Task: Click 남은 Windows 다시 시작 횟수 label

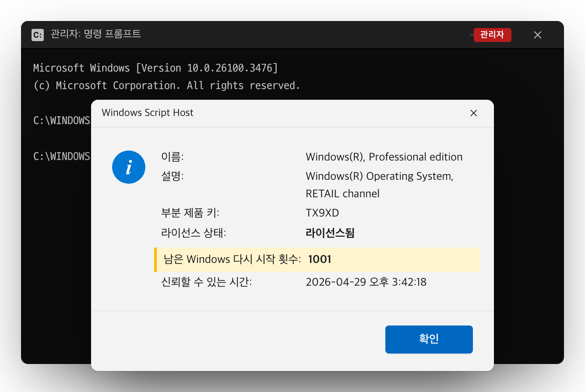Action: pyautogui.click(x=232, y=259)
